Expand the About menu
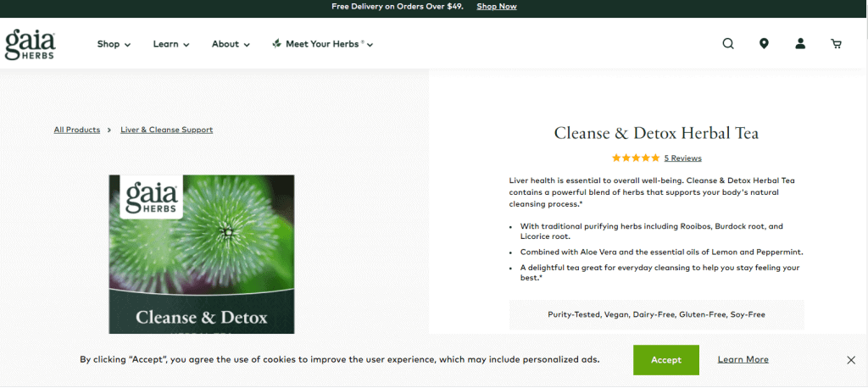Screen dimensions: 868x388 point(231,44)
